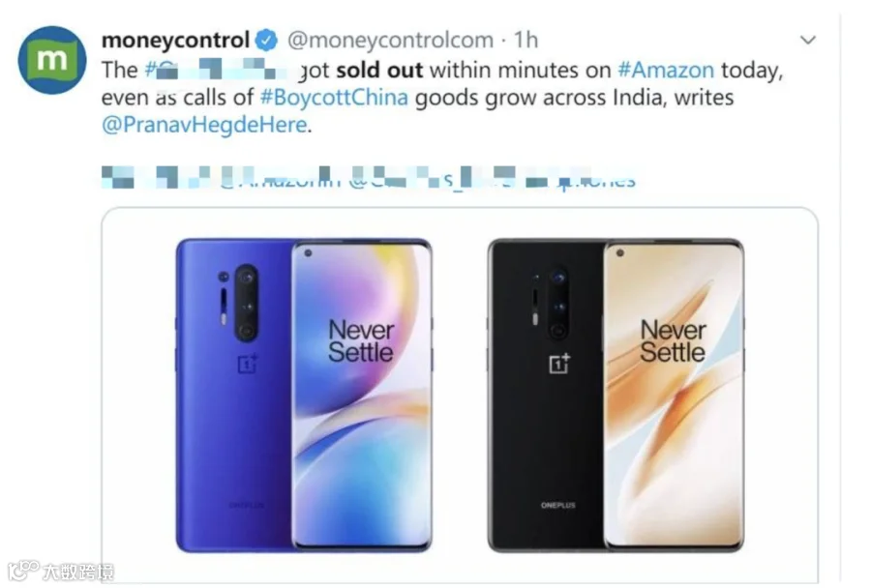Open the moneycontrol display name
The width and height of the screenshot is (871, 588).
click(x=175, y=40)
